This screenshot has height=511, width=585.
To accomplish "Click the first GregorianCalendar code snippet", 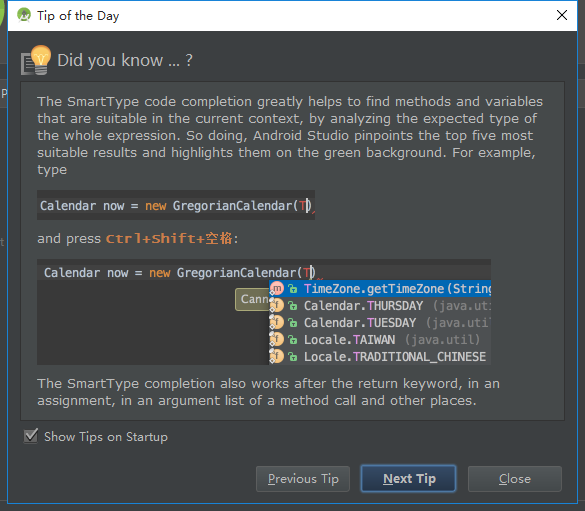I will pyautogui.click(x=176, y=206).
